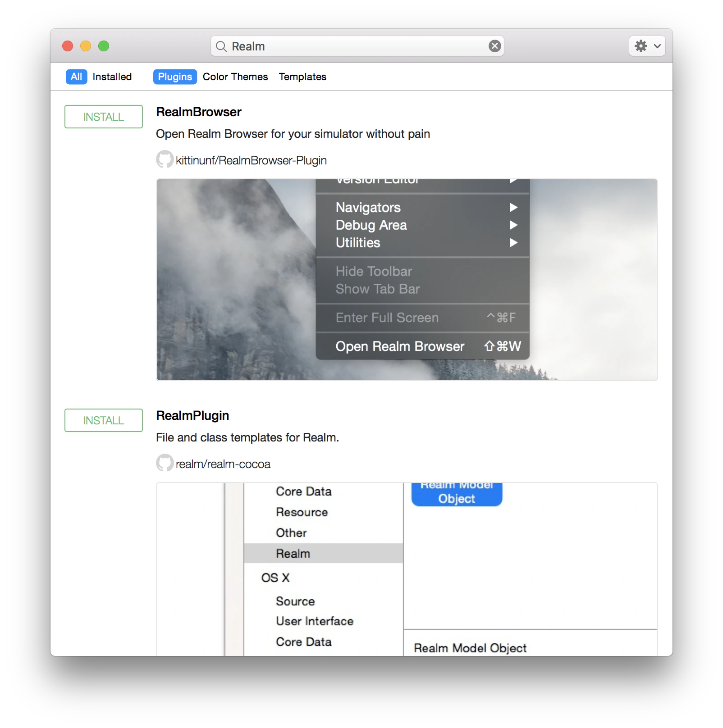Switch to the Color Themes tab

[x=235, y=77]
